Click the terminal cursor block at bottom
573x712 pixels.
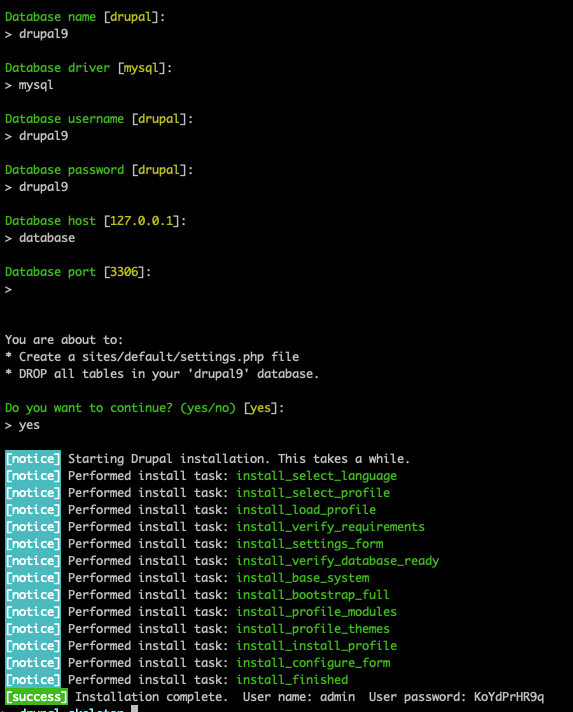tap(134, 708)
